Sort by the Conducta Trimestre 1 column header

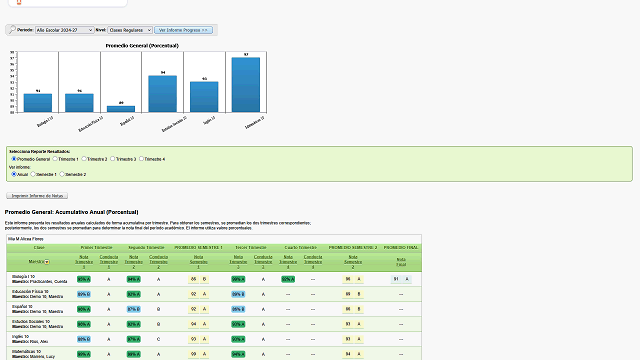(x=109, y=262)
